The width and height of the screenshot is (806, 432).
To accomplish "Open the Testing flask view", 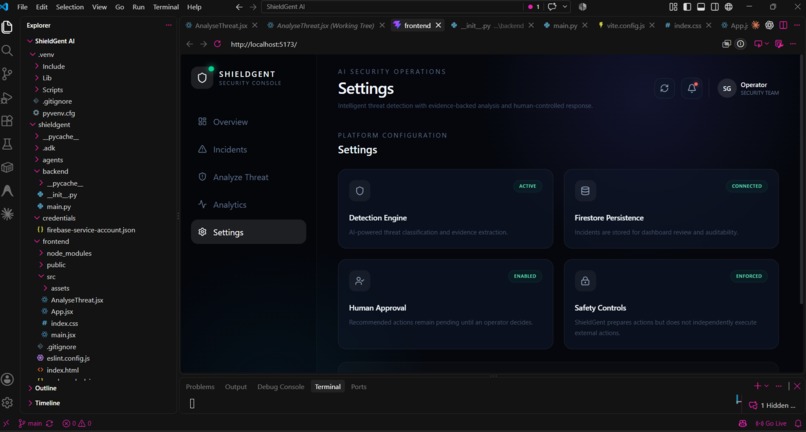I will tap(7, 144).
